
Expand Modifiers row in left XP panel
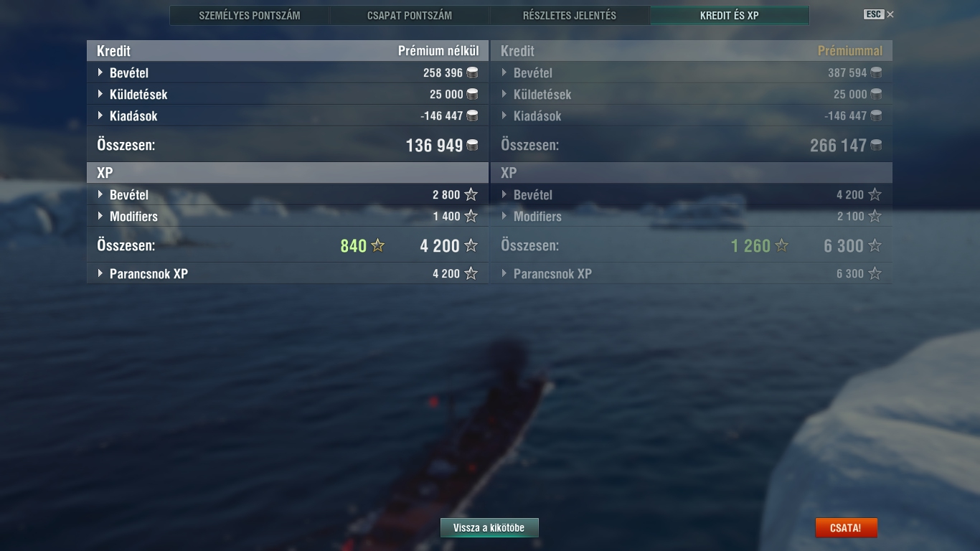click(288, 216)
